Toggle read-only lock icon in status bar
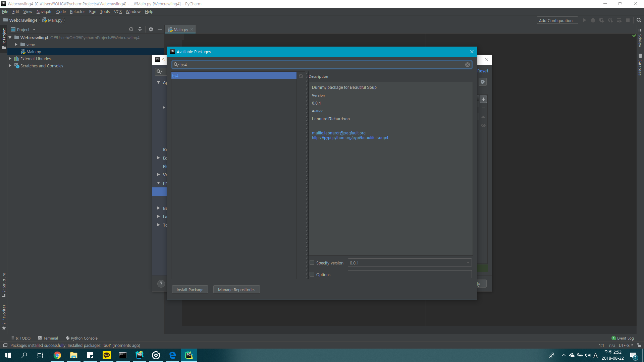The height and width of the screenshot is (362, 644). [639, 346]
